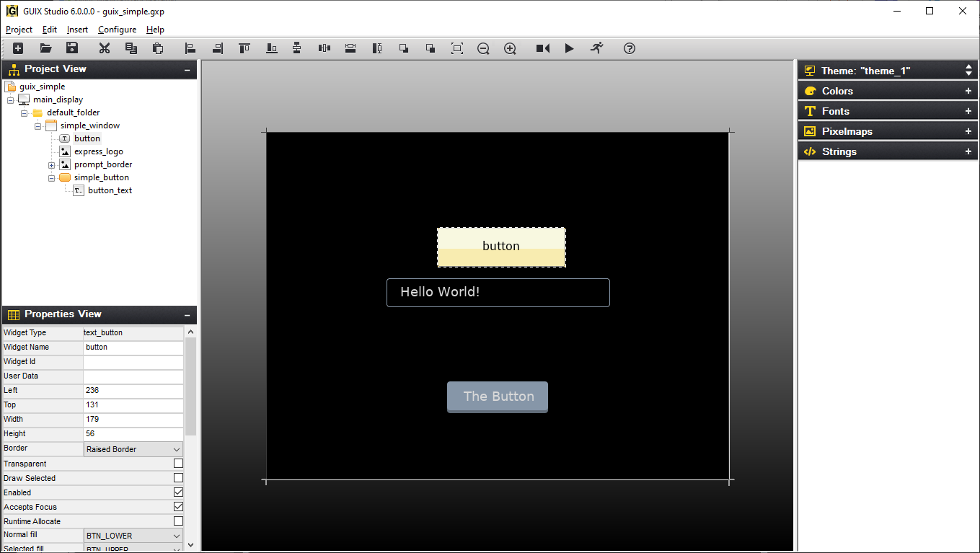This screenshot has height=553, width=980.
Task: Expand the Strings panel with its plus button
Action: pos(968,151)
